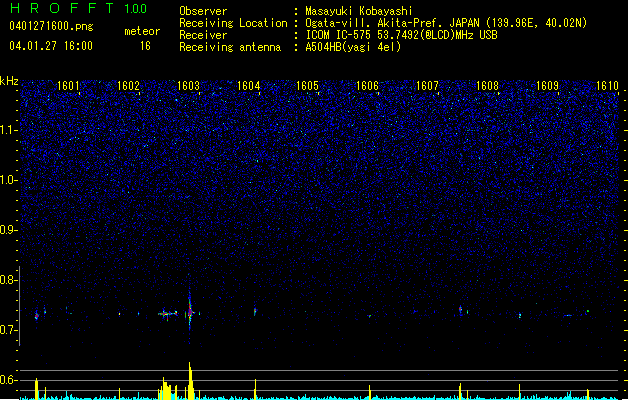Click the 0.8 kHz frequency axis label
629x400 pixels.
click(8, 280)
